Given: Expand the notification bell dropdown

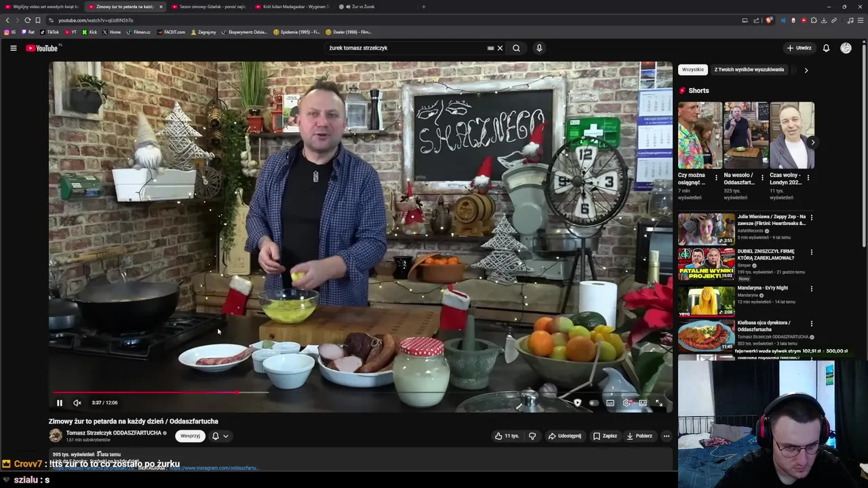Looking at the screenshot, I should point(220,436).
